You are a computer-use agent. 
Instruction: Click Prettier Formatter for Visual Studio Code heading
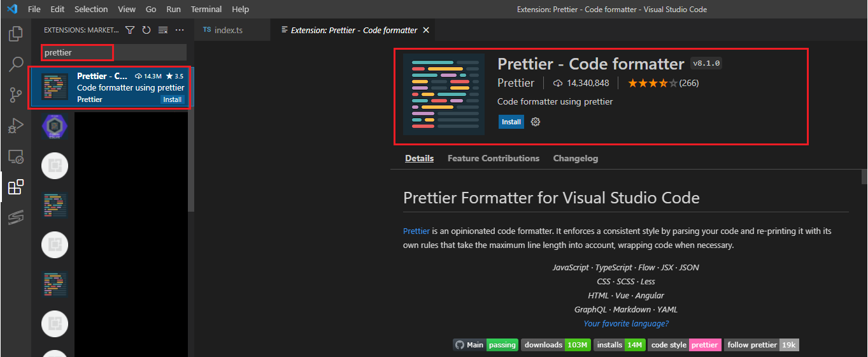click(551, 198)
